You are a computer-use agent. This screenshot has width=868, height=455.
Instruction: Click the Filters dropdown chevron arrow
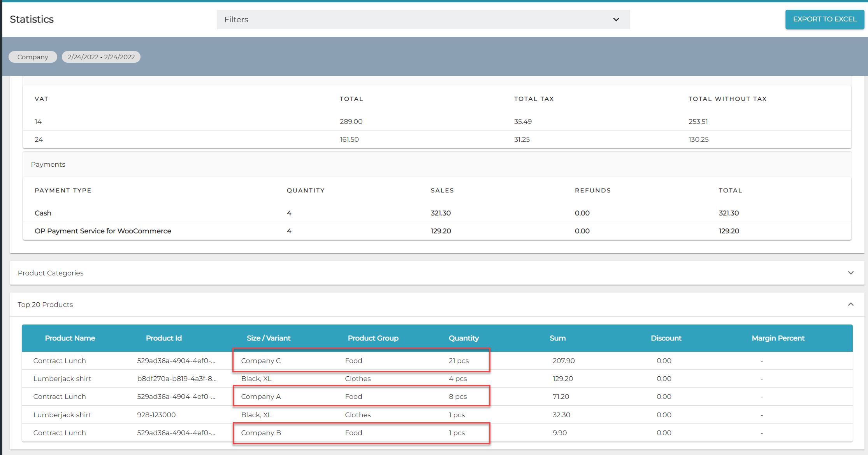pos(616,19)
